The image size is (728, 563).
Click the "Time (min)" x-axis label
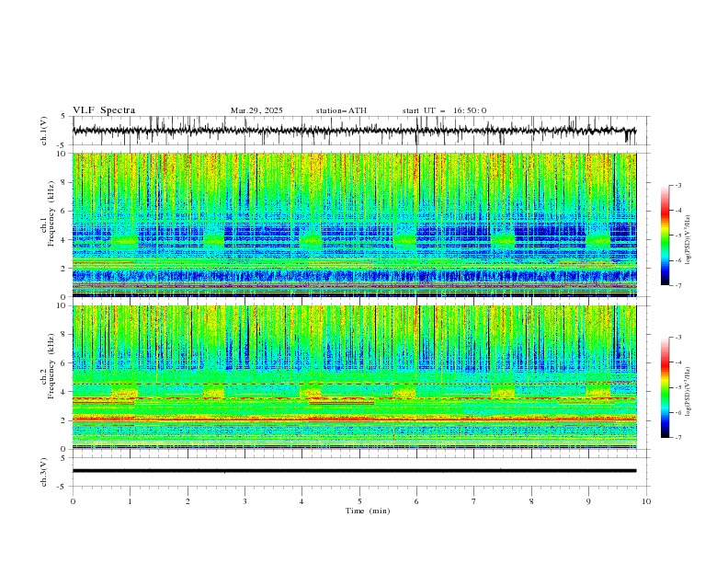tap(368, 511)
